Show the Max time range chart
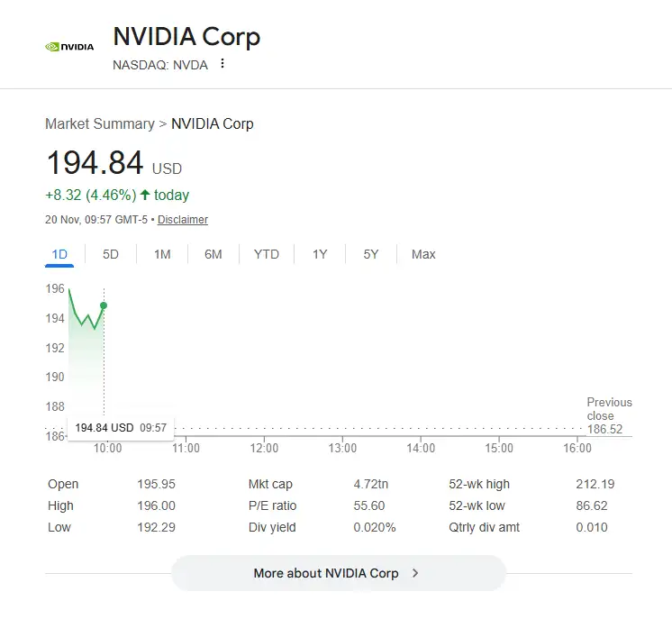The image size is (672, 619). point(423,254)
